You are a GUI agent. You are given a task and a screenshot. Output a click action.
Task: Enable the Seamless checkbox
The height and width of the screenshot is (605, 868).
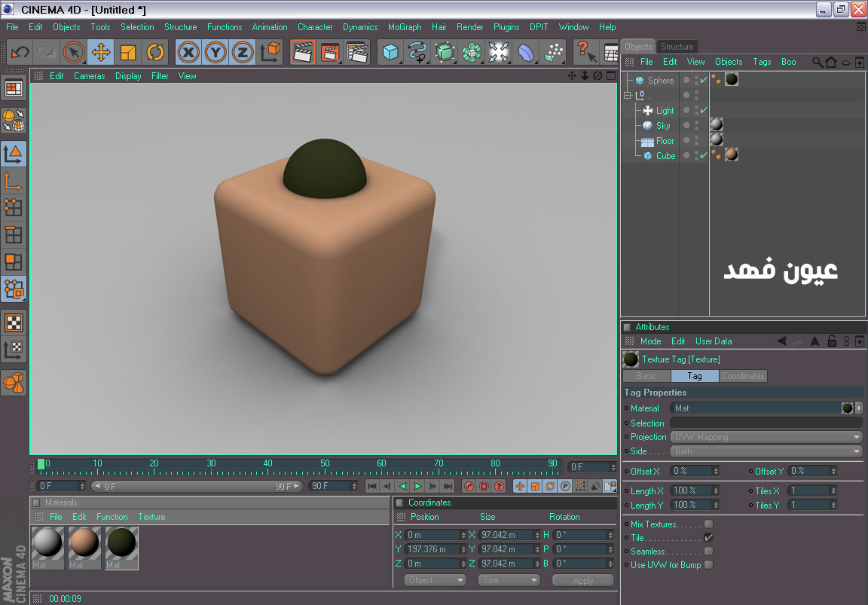(708, 552)
